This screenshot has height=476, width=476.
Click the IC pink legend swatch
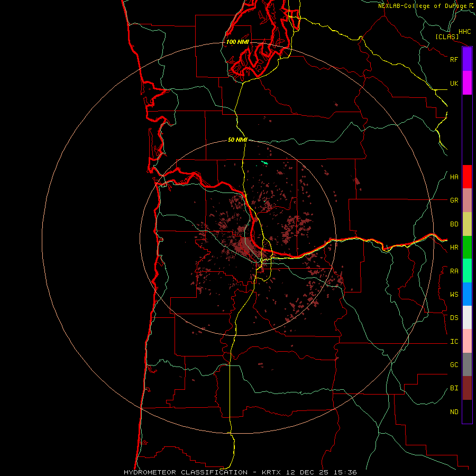[x=467, y=341]
